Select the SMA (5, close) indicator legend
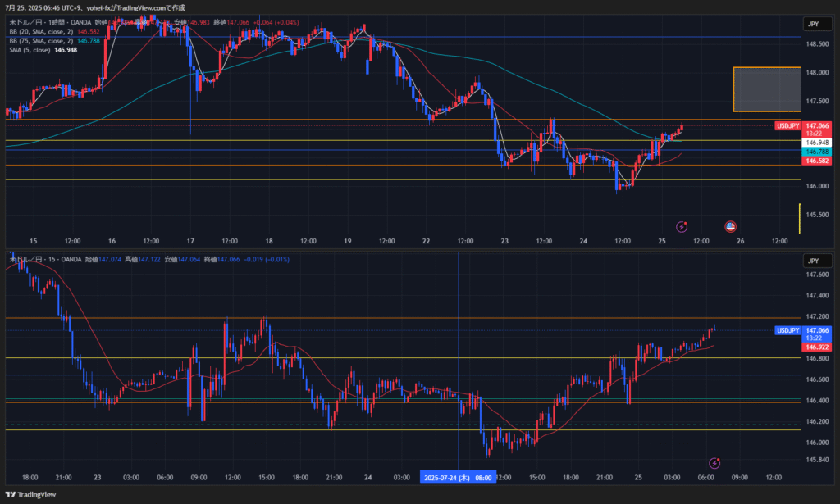 31,49
